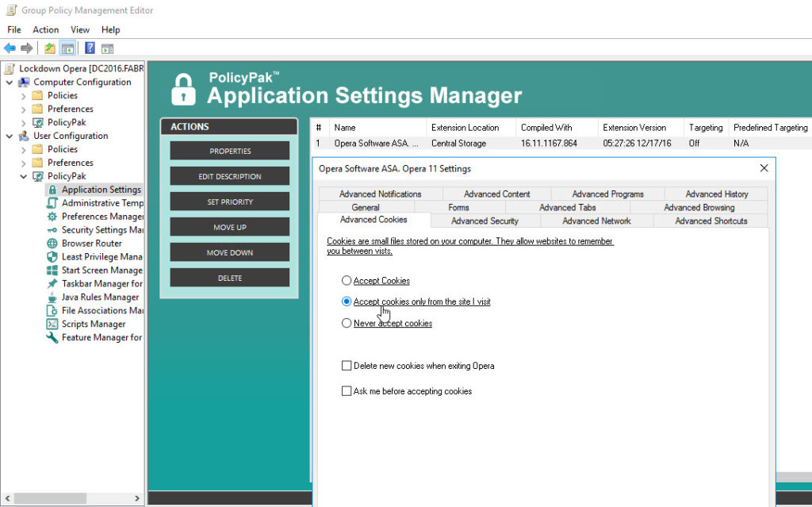Select the Never accept cookies option
Screen dimensions: 812x507
(x=347, y=323)
